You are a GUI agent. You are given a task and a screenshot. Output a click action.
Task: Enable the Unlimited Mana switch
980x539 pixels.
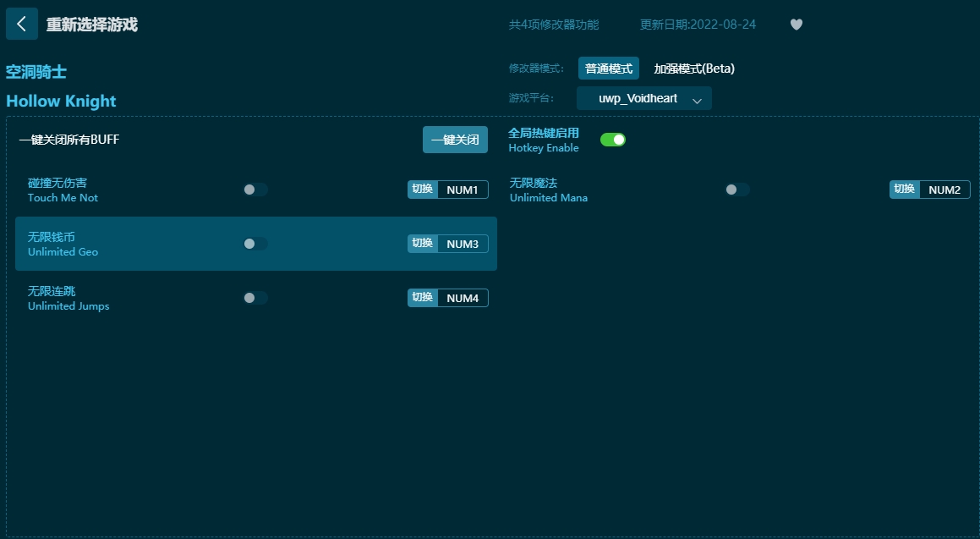(x=736, y=190)
